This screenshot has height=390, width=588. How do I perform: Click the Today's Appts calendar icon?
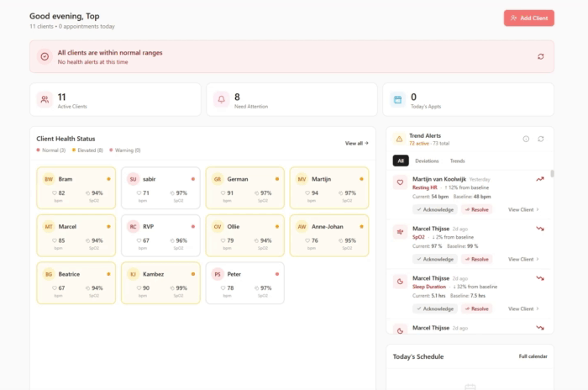coord(397,99)
